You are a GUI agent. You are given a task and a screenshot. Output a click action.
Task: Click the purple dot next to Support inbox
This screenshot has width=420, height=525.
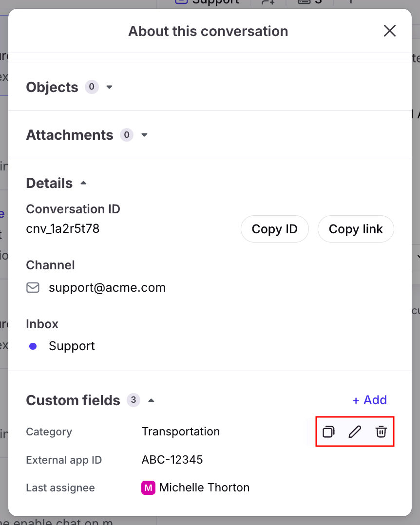pyautogui.click(x=33, y=346)
